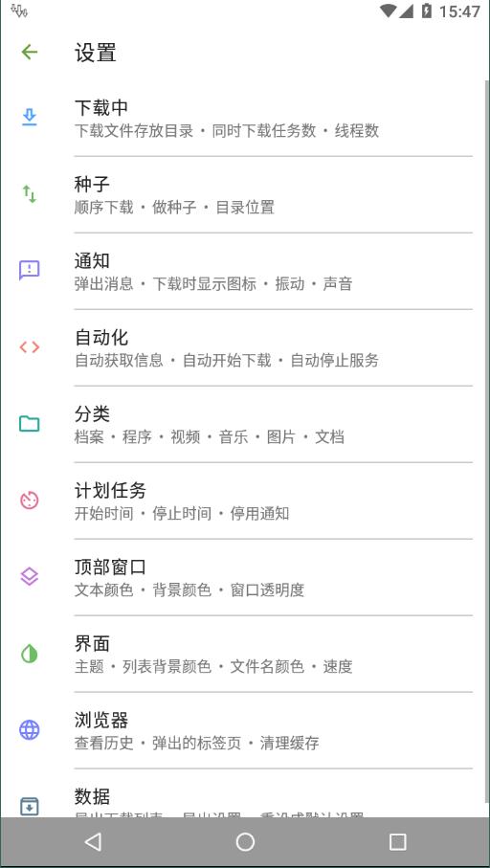Screen dimensions: 490x868
Task: Click the vertical scrollbar on right edge
Action: [487, 449]
